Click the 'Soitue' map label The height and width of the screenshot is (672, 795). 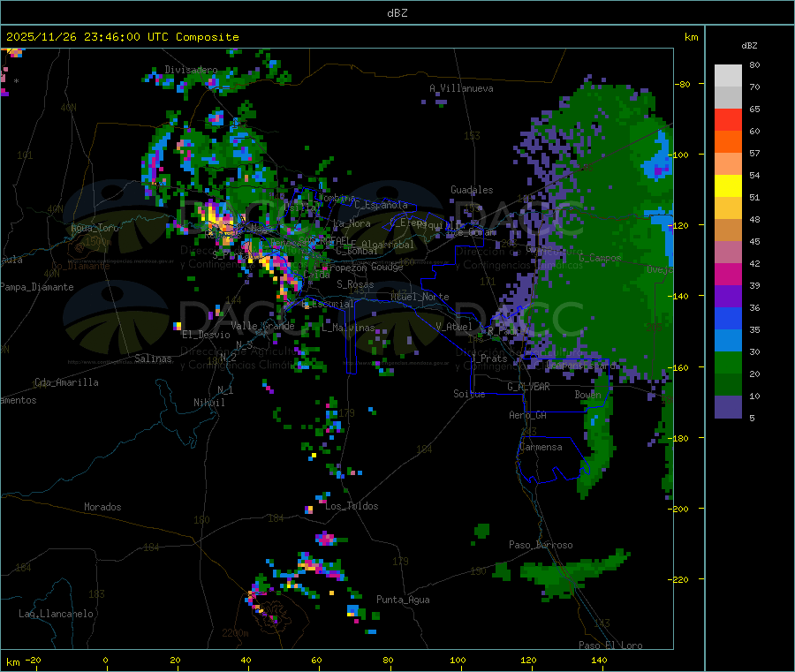469,394
